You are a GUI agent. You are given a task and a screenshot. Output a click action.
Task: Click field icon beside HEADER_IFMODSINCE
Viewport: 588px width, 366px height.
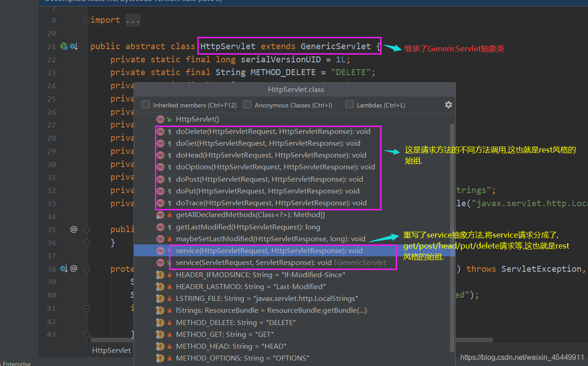[160, 274]
